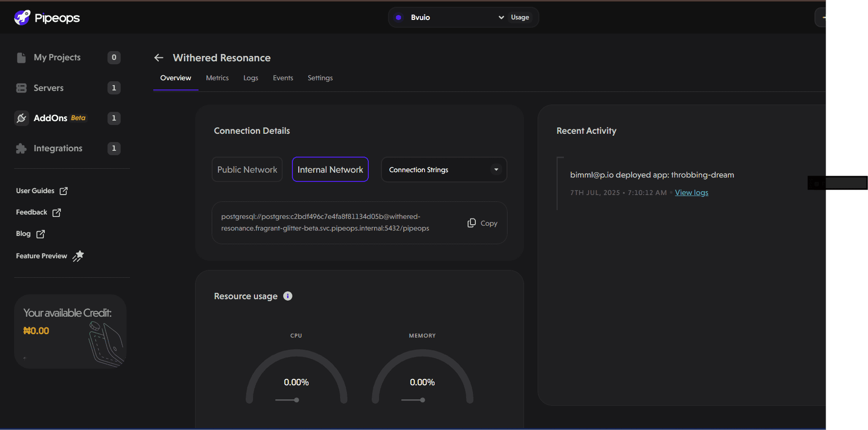Viewport: 868px width, 430px height.
Task: Click the MEMORY usage gauge
Action: (422, 376)
